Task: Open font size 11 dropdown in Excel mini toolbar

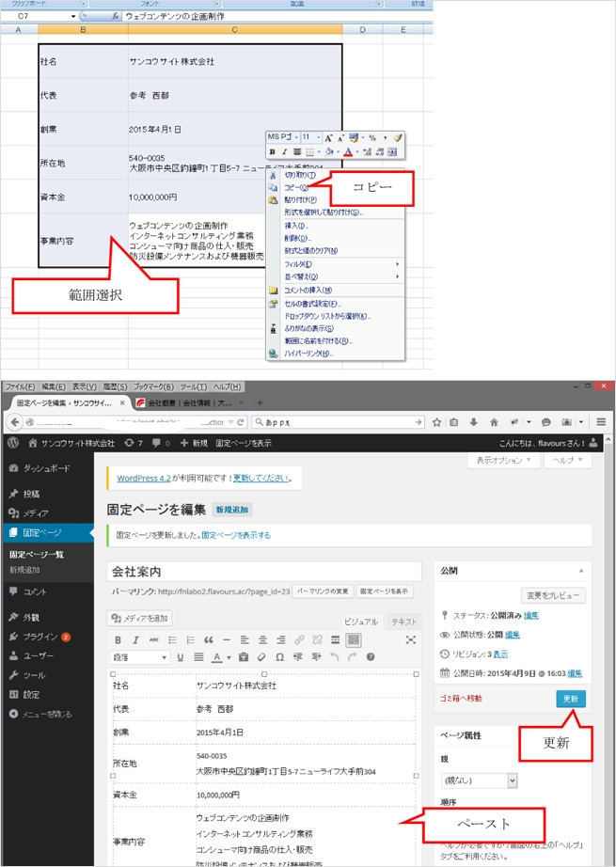Action: coord(318,137)
